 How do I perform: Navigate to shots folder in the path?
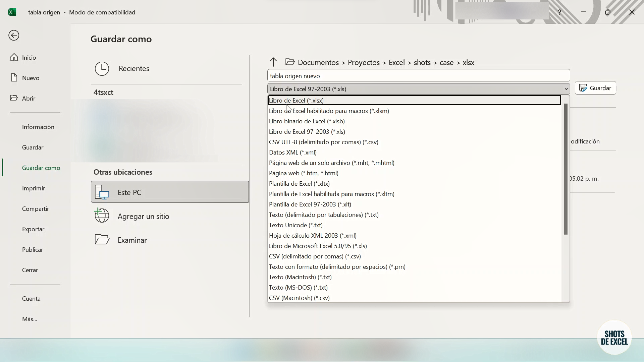point(422,62)
